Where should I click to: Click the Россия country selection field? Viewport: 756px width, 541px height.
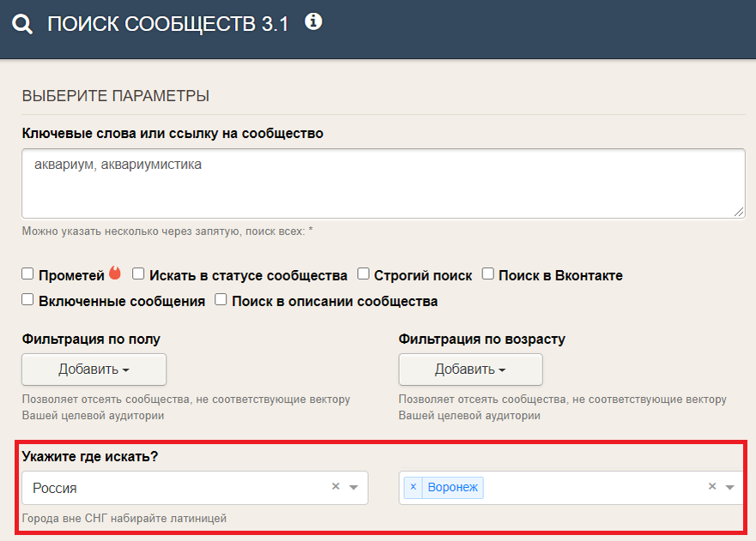pos(154,486)
